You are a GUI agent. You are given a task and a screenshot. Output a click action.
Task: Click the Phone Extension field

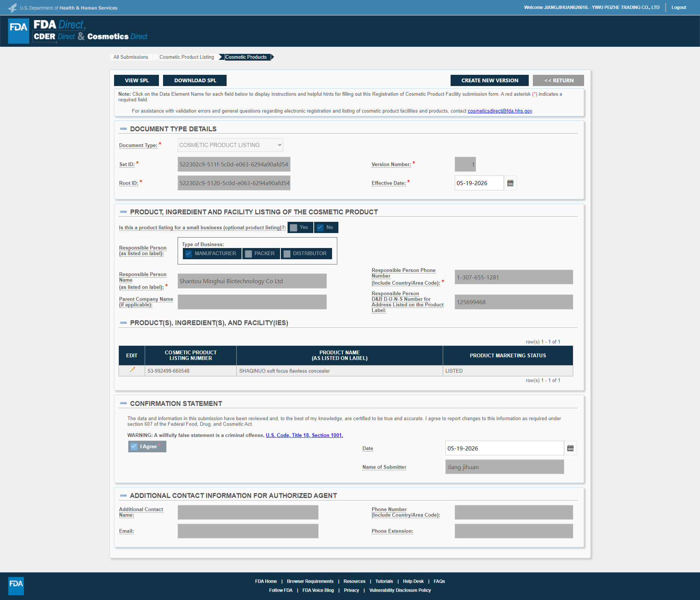(514, 531)
